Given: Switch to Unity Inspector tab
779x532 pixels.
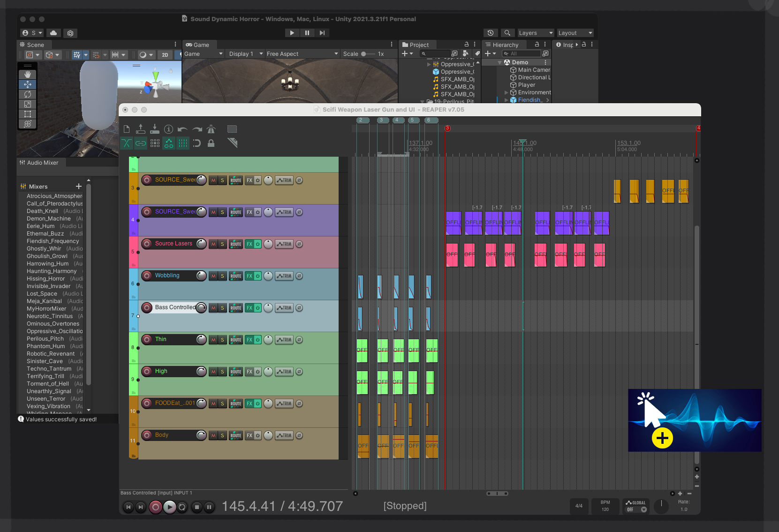Looking at the screenshot, I should point(565,45).
